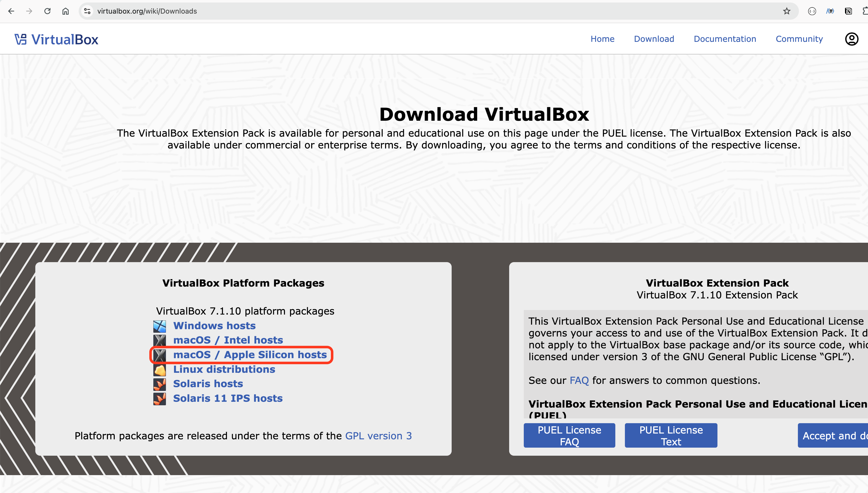This screenshot has height=493, width=868.
Task: Bookmark this page with star icon
Action: click(786, 11)
